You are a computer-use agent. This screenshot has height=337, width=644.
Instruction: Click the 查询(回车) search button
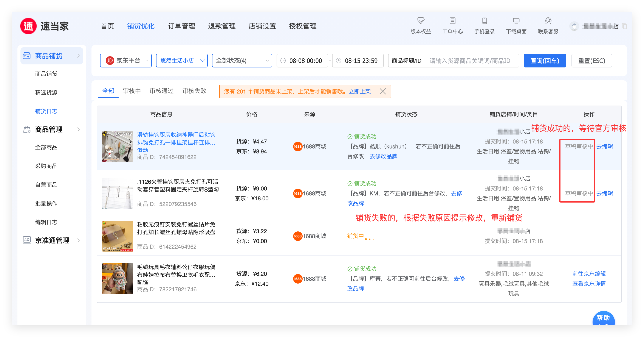pos(545,61)
